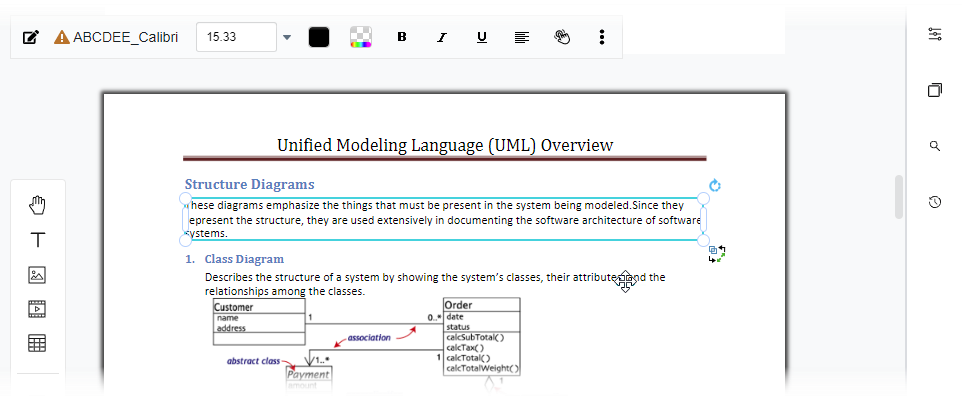Select the Text tool in sidebar
Screen dimensions: 962x397
click(x=38, y=240)
